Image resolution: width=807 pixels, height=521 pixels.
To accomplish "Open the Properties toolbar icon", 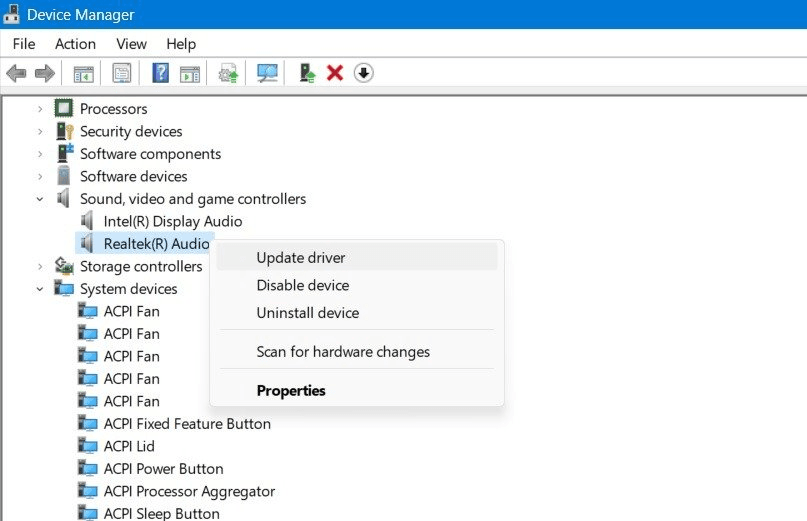I will click(x=122, y=73).
